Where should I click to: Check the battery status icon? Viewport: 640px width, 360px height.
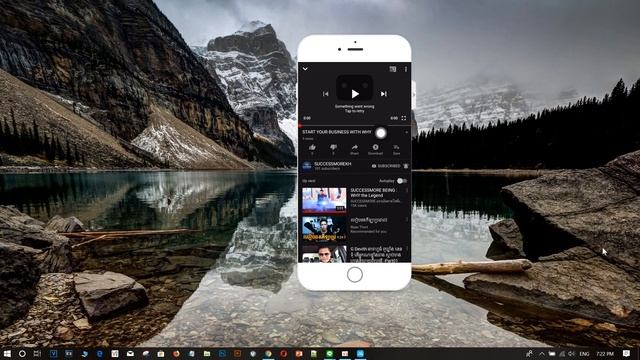[x=552, y=353]
